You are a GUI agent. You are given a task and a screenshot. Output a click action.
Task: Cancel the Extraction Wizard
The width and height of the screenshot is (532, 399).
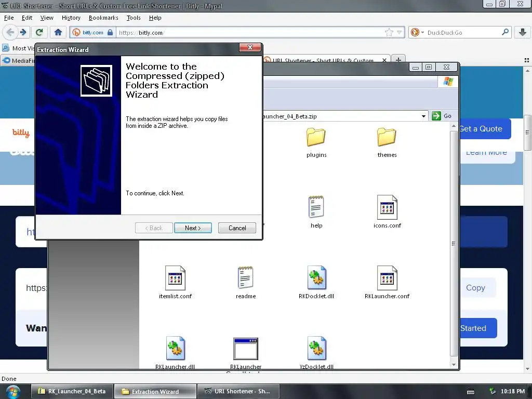pyautogui.click(x=237, y=228)
